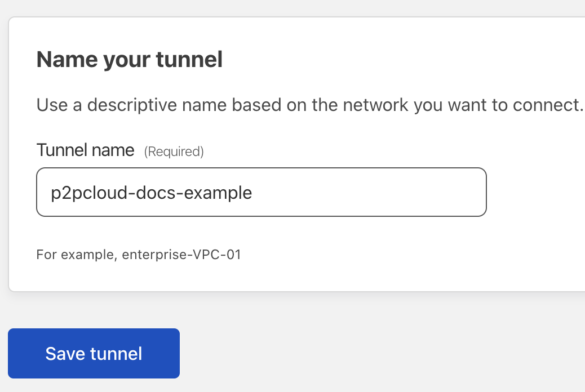The image size is (585, 392).
Task: Focus the Tunnel name input field
Action: point(261,192)
